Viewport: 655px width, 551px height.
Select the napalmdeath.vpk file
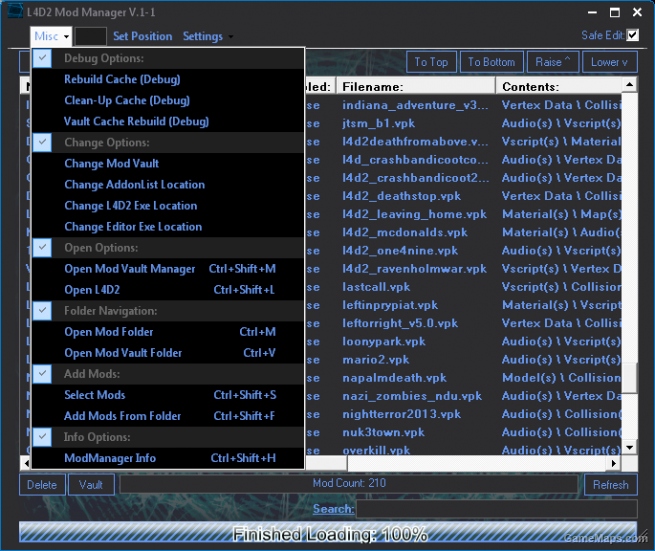(x=394, y=378)
